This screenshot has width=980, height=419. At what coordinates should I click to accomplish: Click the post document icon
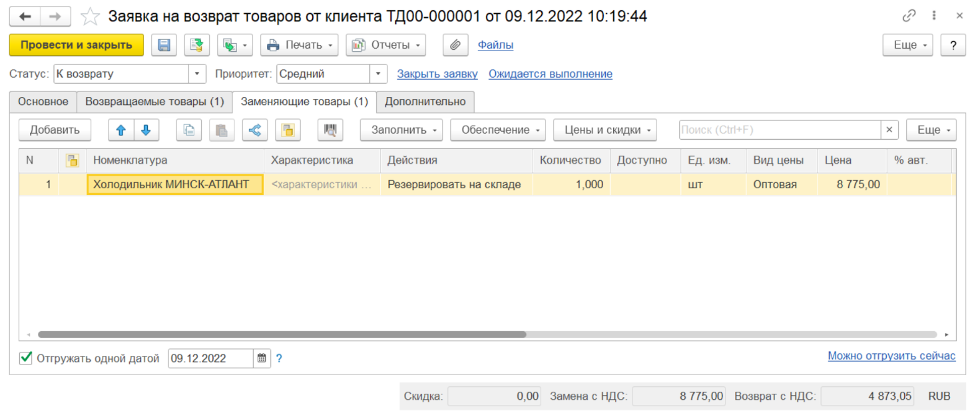pos(196,45)
